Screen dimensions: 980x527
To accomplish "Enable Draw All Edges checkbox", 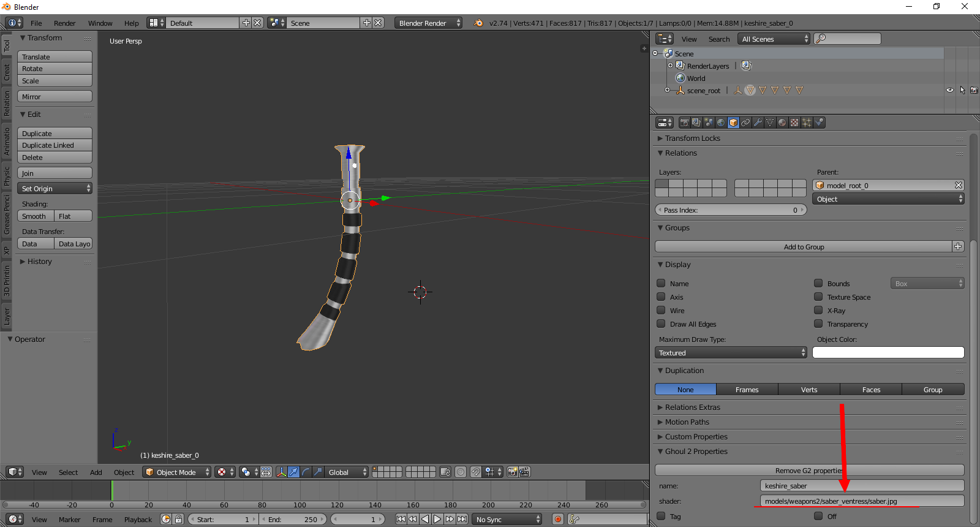I will 661,324.
